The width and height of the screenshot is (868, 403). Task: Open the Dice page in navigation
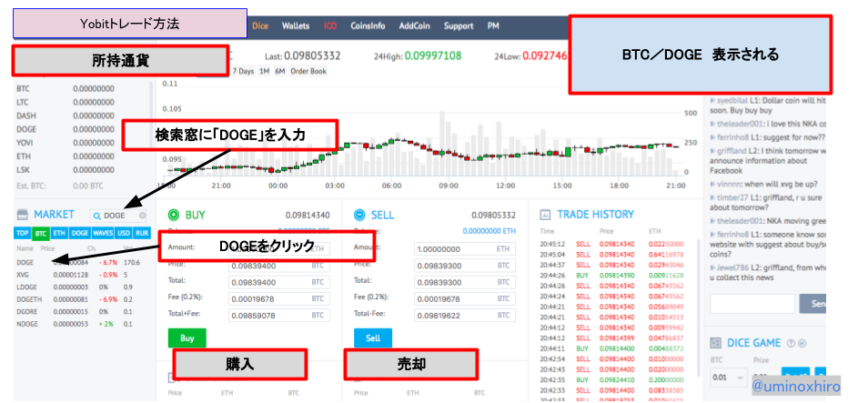260,25
